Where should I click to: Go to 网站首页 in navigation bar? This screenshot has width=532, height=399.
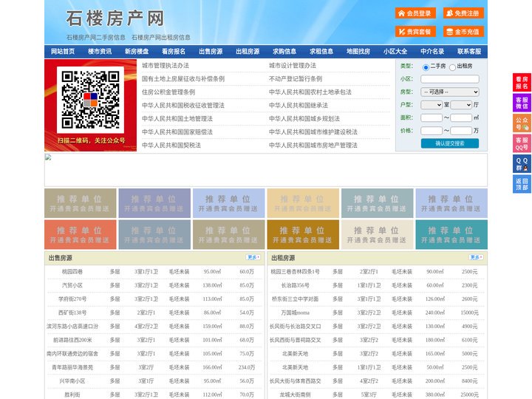pyautogui.click(x=63, y=52)
